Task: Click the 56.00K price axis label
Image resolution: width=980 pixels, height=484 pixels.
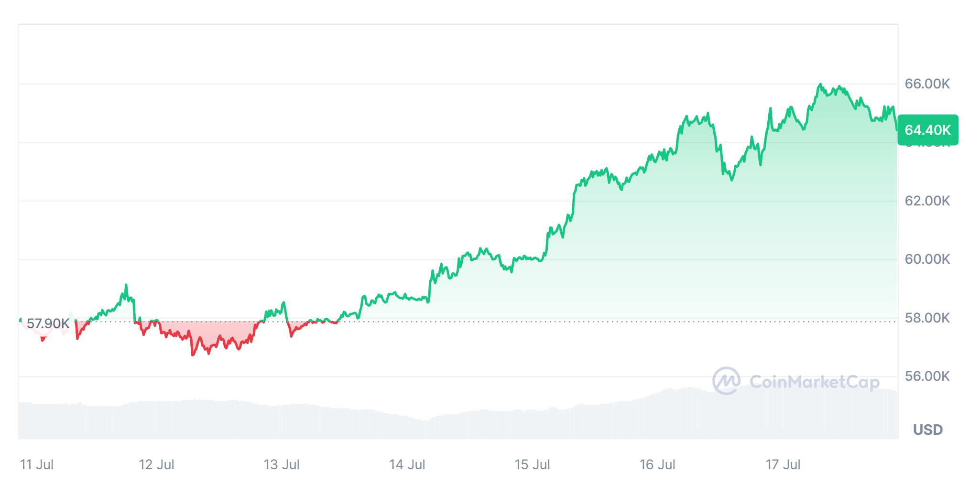Action: [927, 376]
